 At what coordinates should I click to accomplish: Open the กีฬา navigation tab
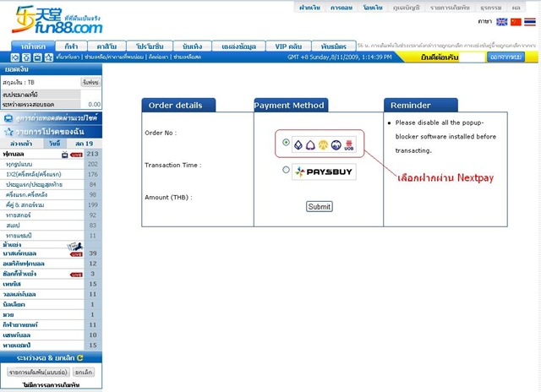[x=71, y=46]
